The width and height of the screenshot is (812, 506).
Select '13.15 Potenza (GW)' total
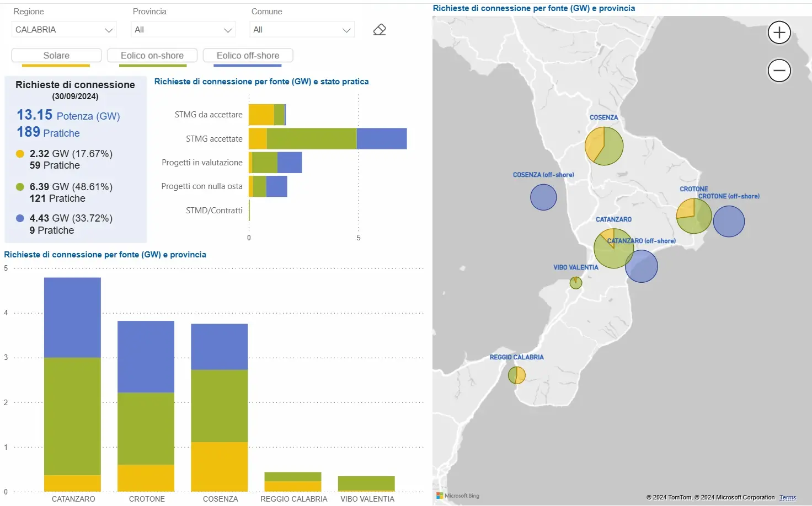point(68,115)
